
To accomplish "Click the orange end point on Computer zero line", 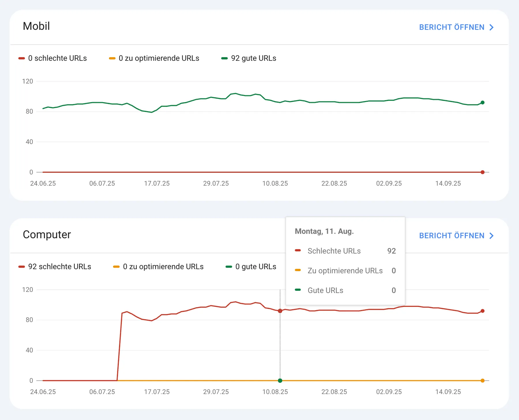I will (x=483, y=380).
